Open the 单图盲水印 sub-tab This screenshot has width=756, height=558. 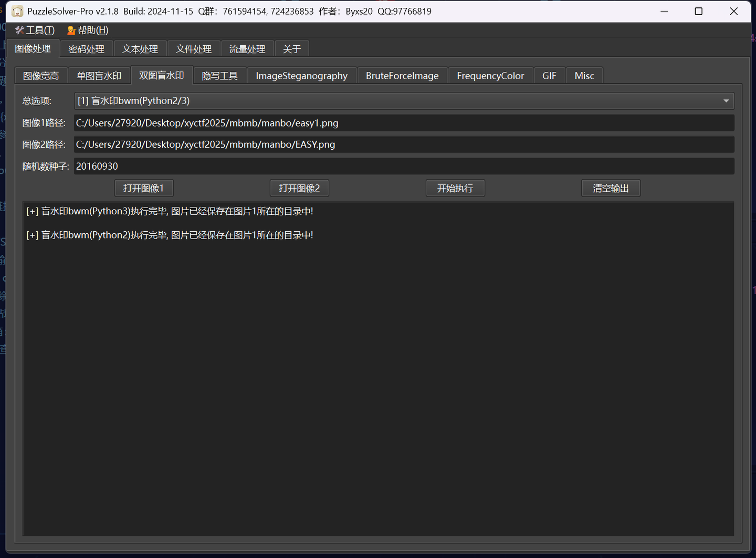pos(99,76)
